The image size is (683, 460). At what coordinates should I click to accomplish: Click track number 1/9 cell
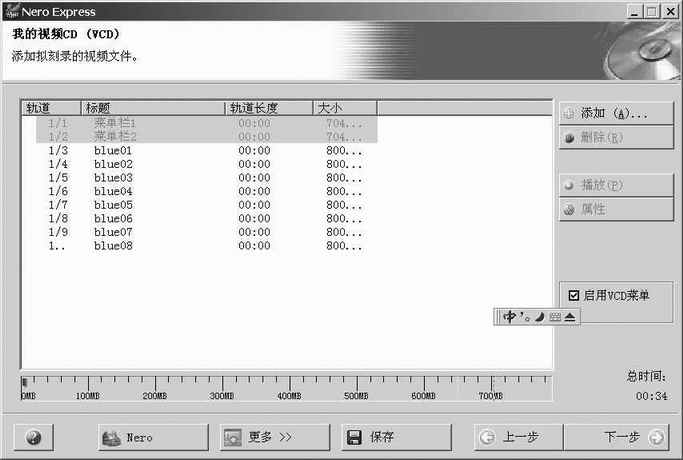[58, 232]
